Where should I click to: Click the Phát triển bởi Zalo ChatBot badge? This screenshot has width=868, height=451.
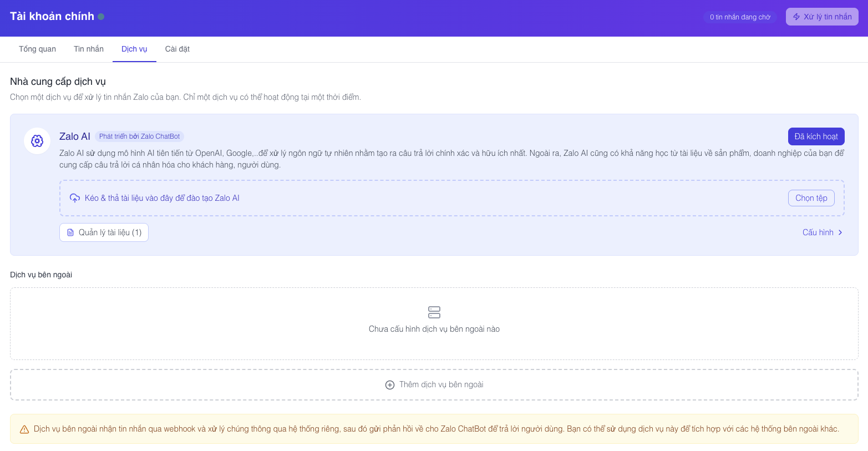(x=139, y=136)
